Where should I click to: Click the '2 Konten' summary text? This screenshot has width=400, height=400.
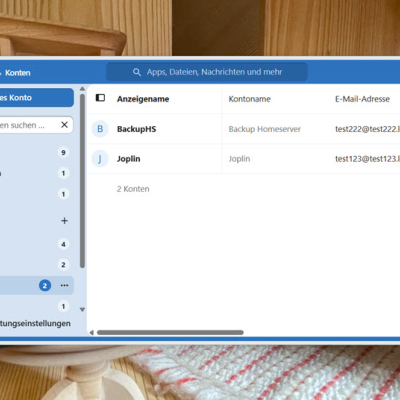[x=133, y=189]
